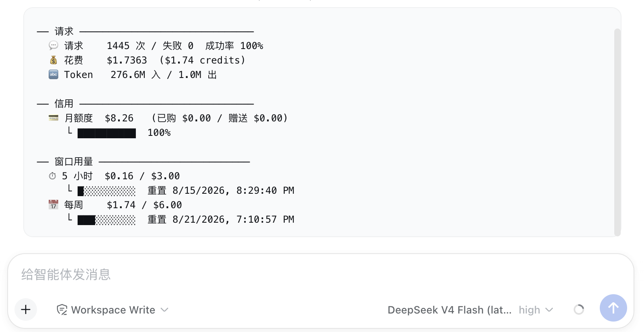Open the DeepSeek V4 Flash model selector
The height and width of the screenshot is (332, 644).
[449, 310]
